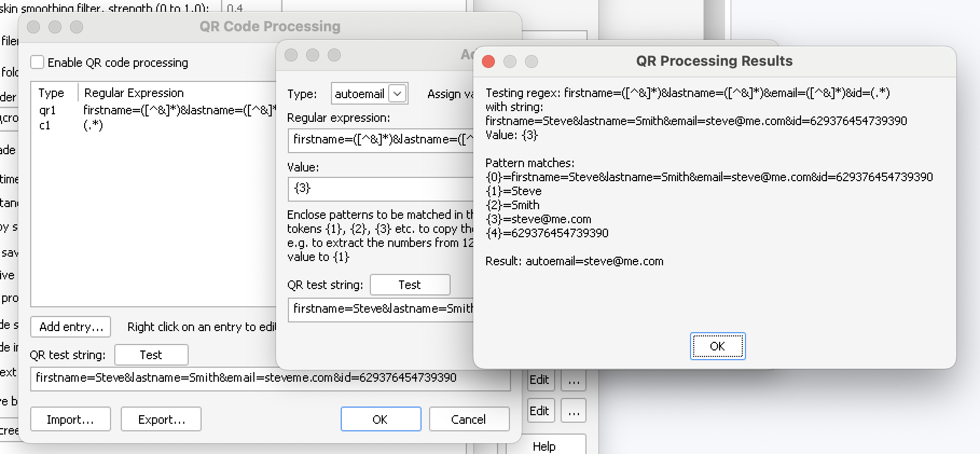The height and width of the screenshot is (454, 980).
Task: Click the Value field containing {3}
Action: [x=381, y=188]
